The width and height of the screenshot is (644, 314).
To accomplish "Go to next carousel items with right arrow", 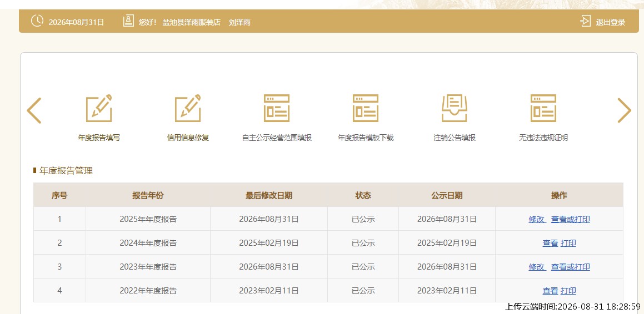I will (x=624, y=110).
